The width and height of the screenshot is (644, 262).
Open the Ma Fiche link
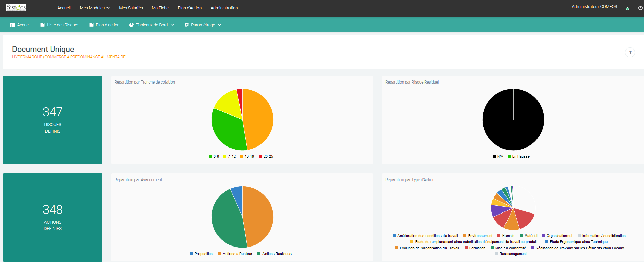160,8
